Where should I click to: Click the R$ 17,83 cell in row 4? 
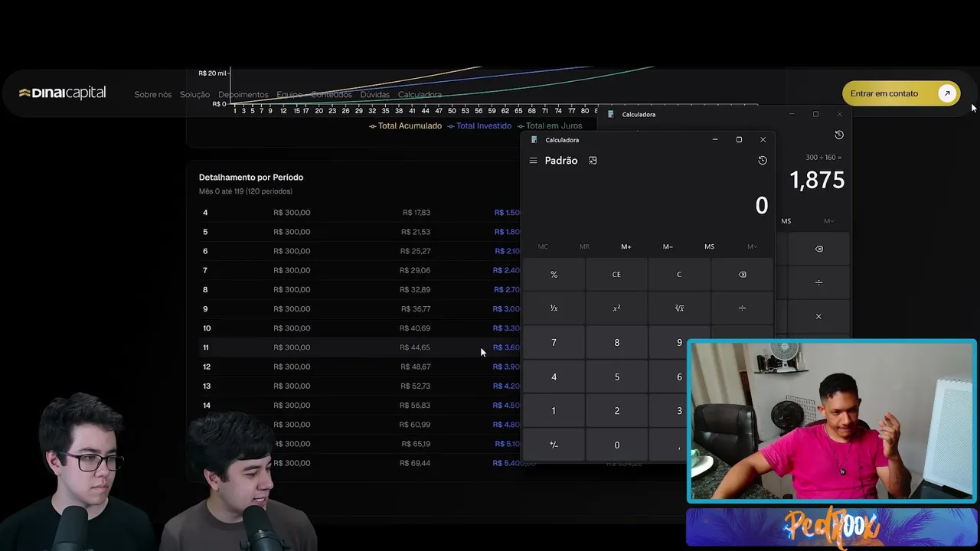pyautogui.click(x=416, y=213)
